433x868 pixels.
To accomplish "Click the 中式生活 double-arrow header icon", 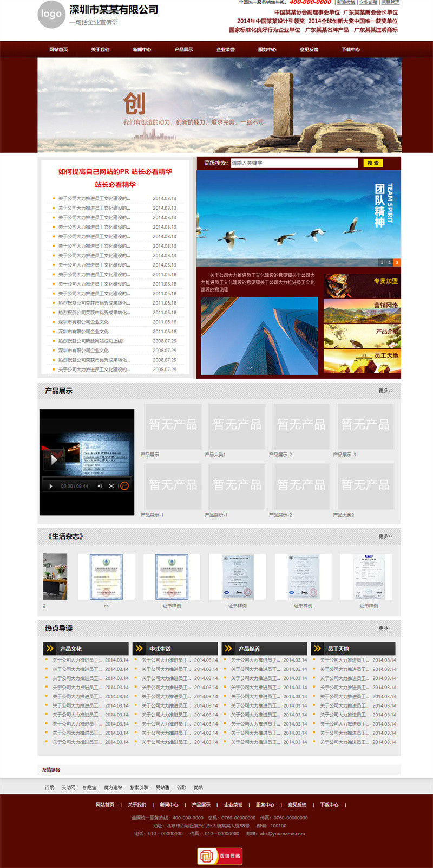I will point(139,649).
